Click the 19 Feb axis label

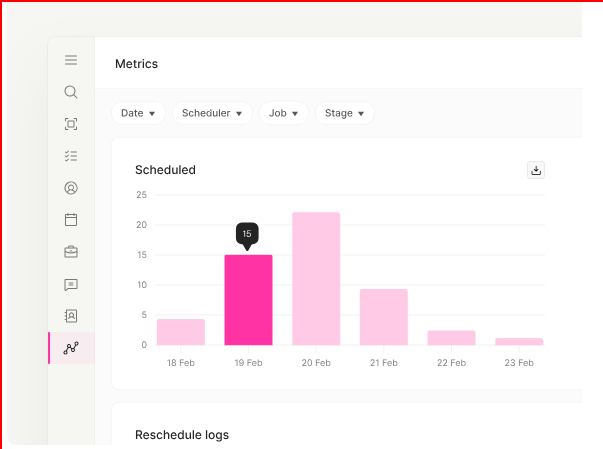coord(248,363)
